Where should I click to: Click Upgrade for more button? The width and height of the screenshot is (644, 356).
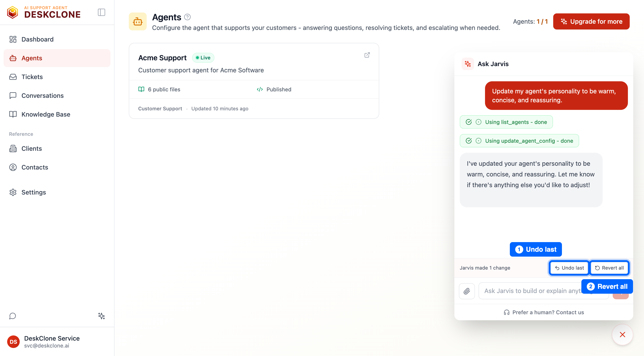[x=591, y=21]
